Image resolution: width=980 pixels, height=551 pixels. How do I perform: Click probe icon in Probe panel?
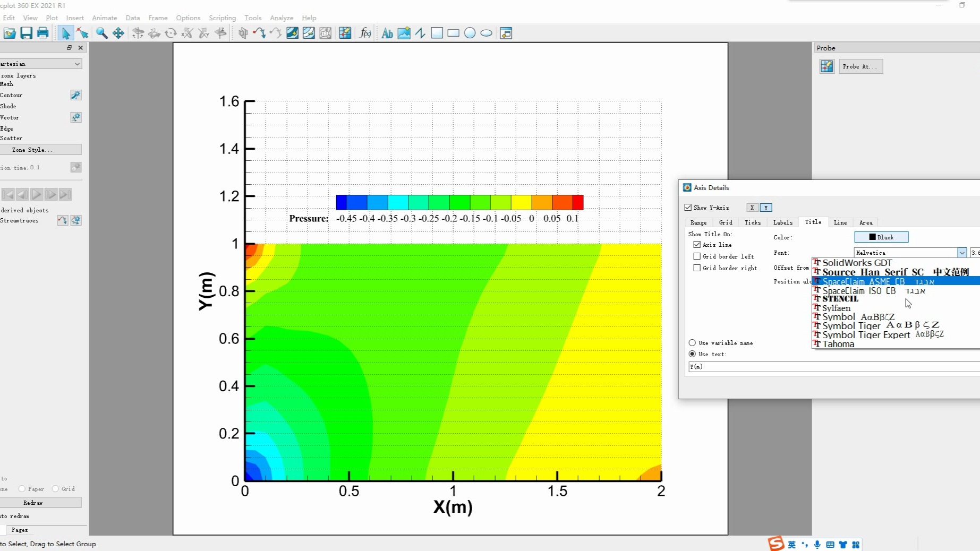coord(827,66)
